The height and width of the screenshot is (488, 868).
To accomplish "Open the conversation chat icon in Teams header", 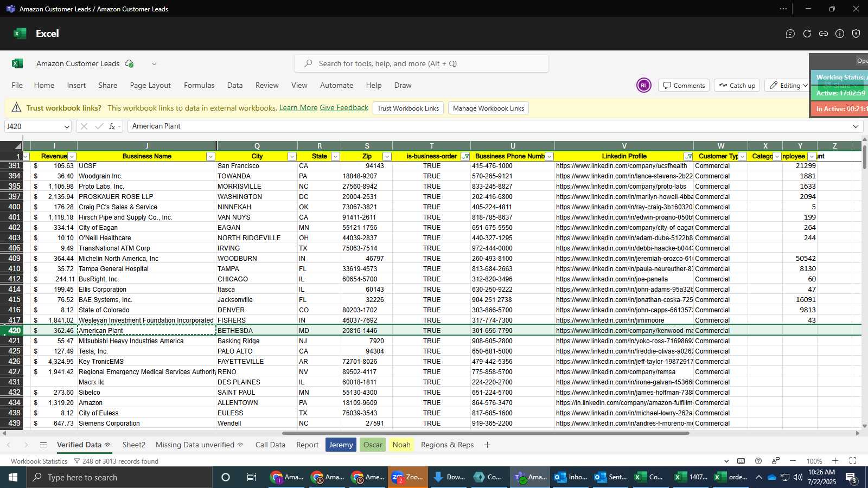I will pos(790,34).
